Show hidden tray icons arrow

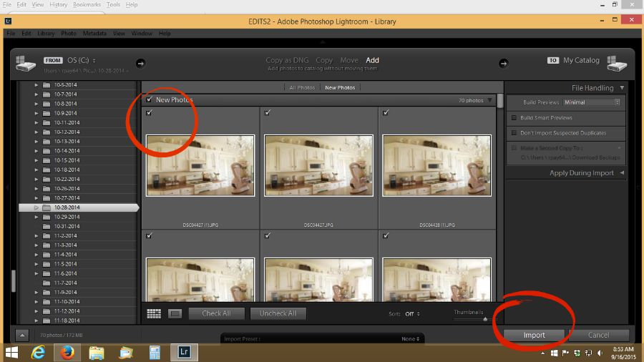coord(542,353)
